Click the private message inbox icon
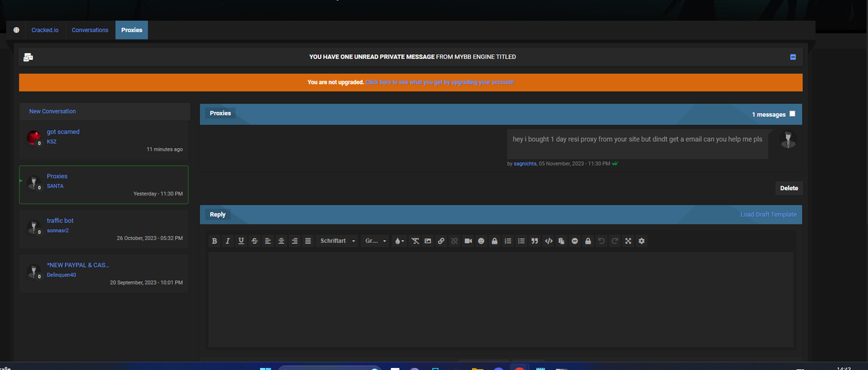868x370 pixels. coord(28,58)
